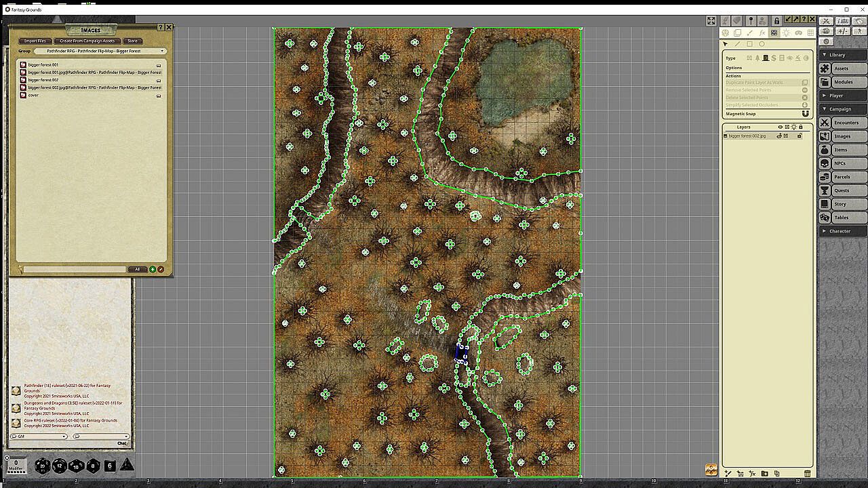Open the line-of-sight wall mode

click(x=774, y=33)
